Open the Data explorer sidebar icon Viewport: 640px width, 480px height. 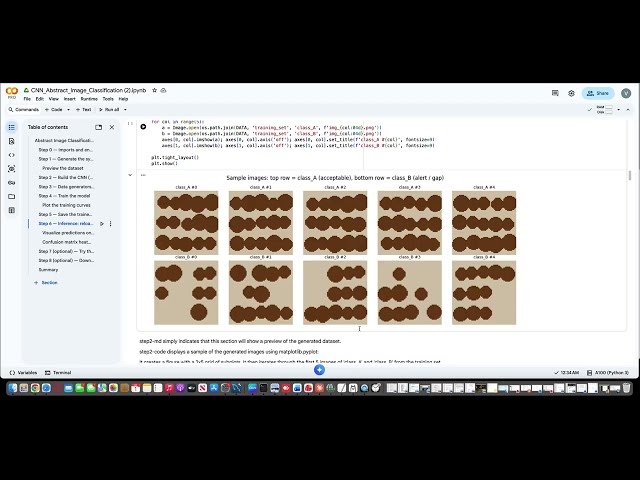click(11, 210)
